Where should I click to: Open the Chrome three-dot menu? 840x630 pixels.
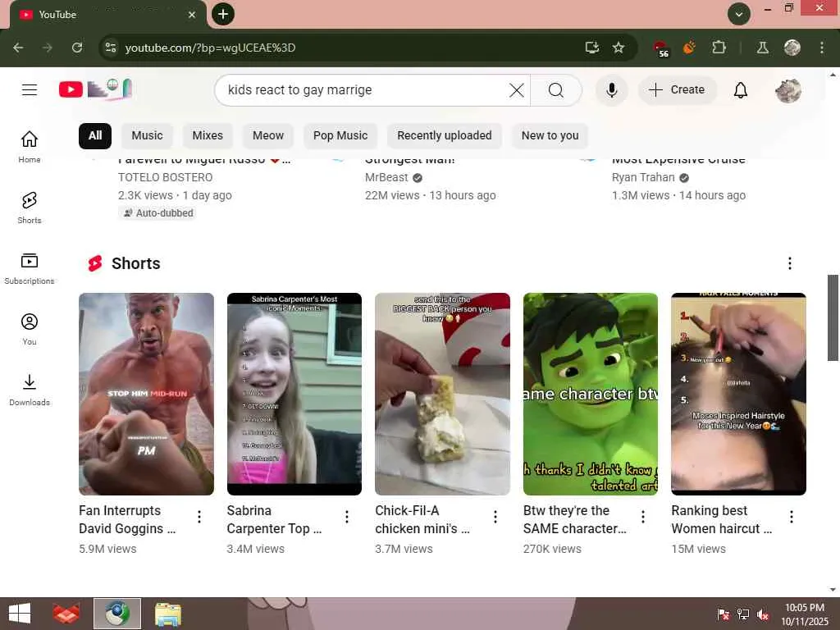click(822, 48)
